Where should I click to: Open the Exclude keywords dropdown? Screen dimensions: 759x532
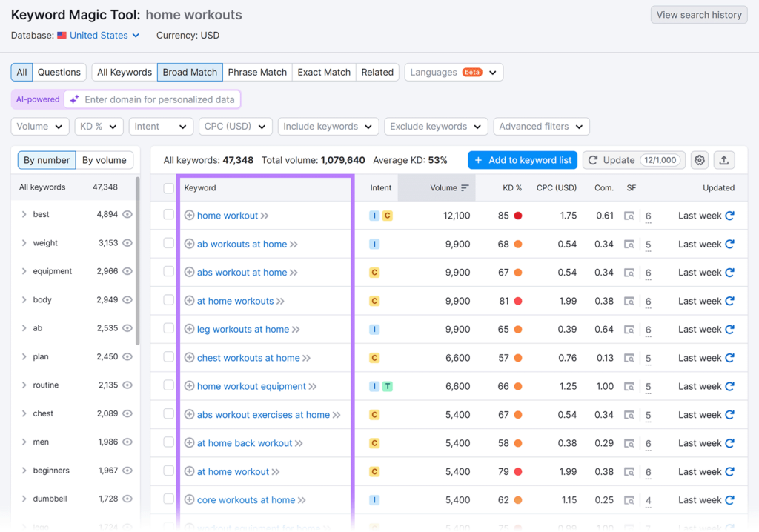pyautogui.click(x=436, y=127)
